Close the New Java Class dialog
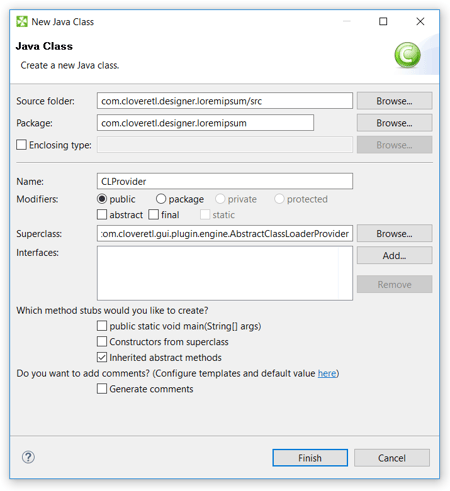This screenshot has width=450, height=491. [420, 22]
